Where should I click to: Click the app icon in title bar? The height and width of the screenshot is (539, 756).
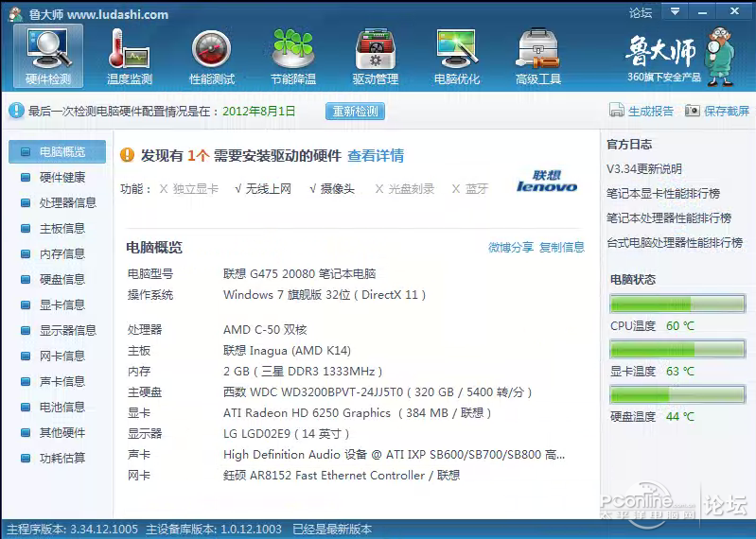tap(15, 14)
